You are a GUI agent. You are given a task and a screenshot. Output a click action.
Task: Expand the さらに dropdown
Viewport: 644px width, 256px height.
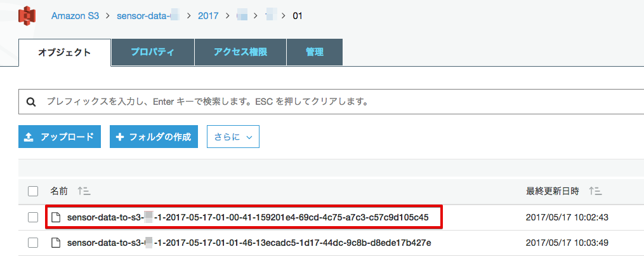[x=233, y=137]
